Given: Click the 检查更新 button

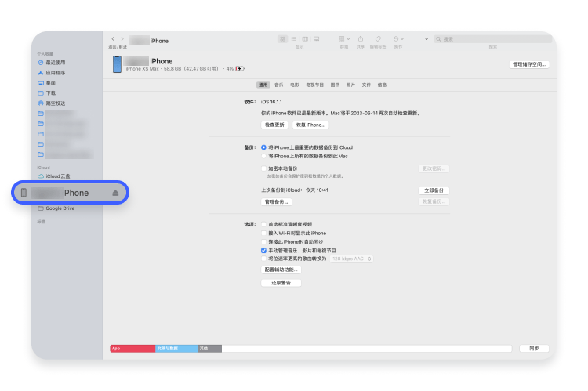Looking at the screenshot, I should (x=274, y=125).
